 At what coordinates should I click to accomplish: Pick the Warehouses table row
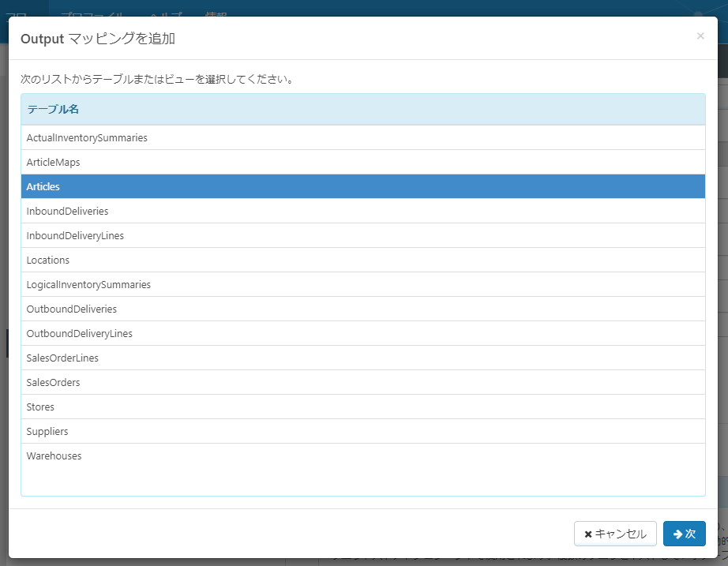[363, 455]
